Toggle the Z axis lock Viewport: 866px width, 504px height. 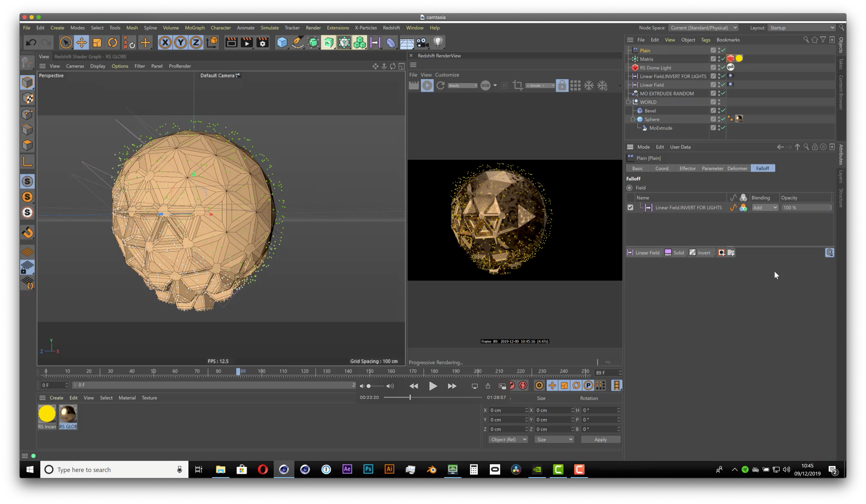click(x=196, y=43)
